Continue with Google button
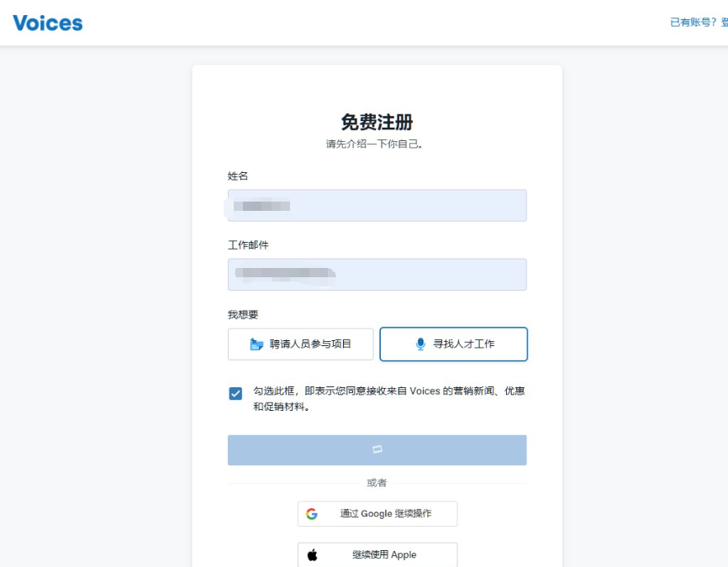Image resolution: width=728 pixels, height=567 pixels. (x=377, y=513)
